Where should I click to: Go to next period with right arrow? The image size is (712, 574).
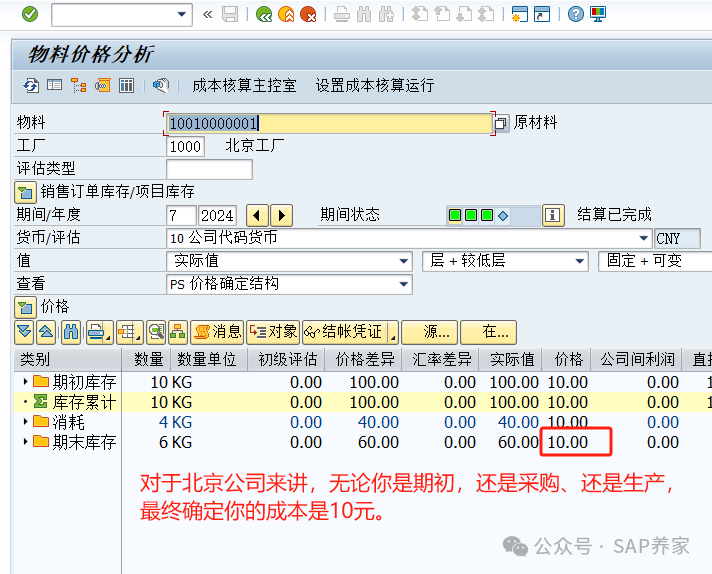pyautogui.click(x=281, y=215)
